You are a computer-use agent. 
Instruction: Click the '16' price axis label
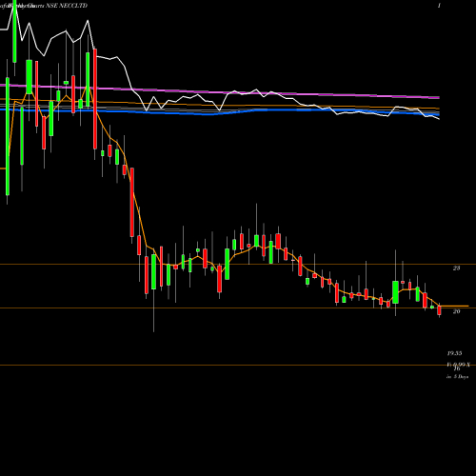click(457, 368)
